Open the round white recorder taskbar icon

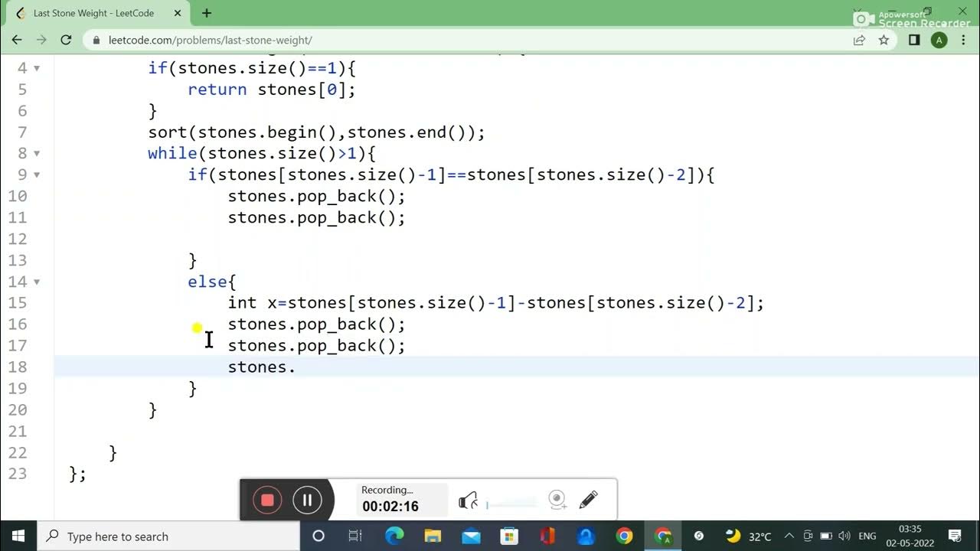(x=698, y=536)
